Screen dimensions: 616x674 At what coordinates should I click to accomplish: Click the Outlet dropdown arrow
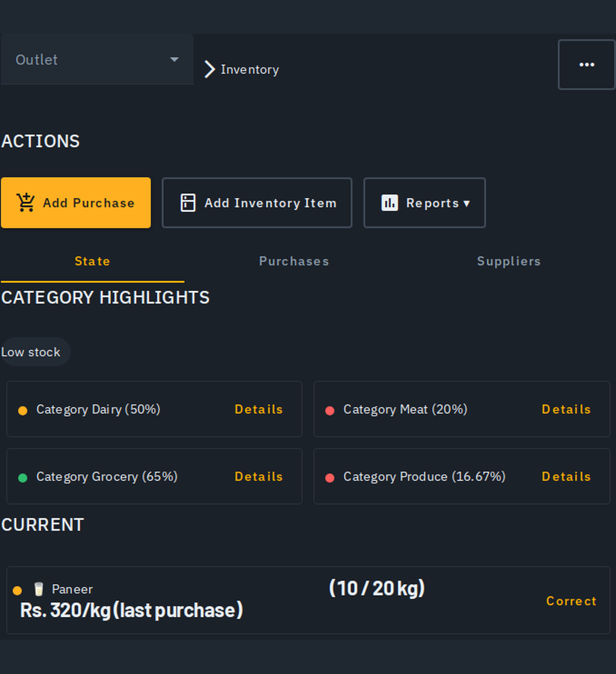[174, 59]
